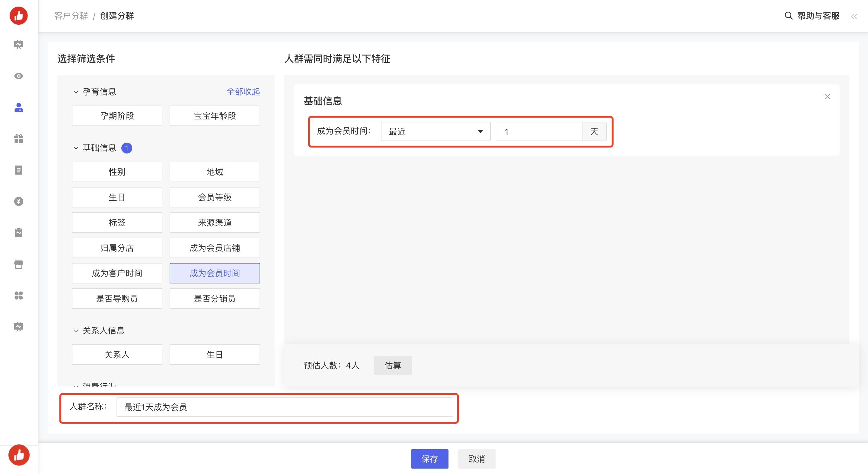Select the 是否分销员 filter
Image resolution: width=868 pixels, height=474 pixels.
point(215,298)
